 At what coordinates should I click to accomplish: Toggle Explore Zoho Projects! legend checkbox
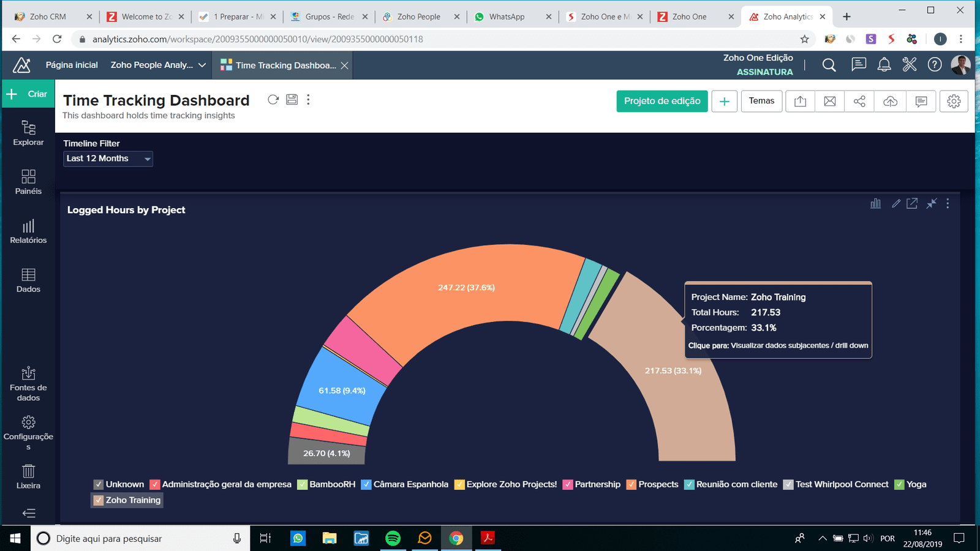click(459, 484)
